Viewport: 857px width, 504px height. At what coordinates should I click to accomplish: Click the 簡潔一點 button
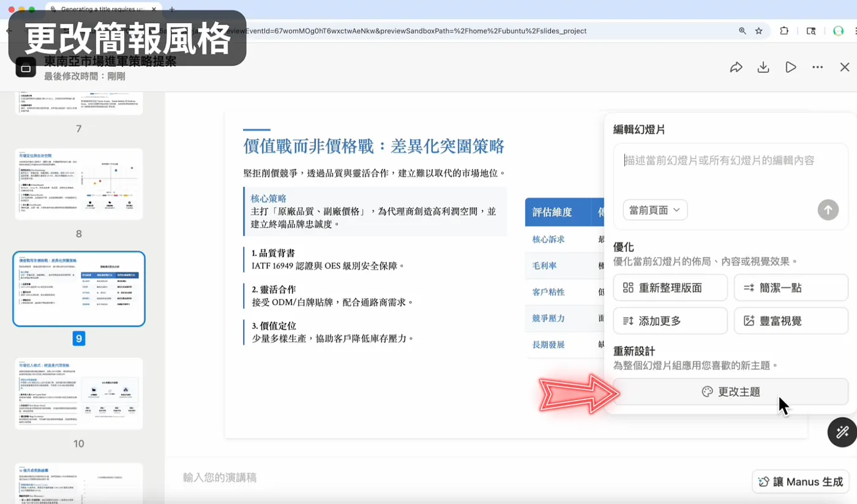click(791, 287)
